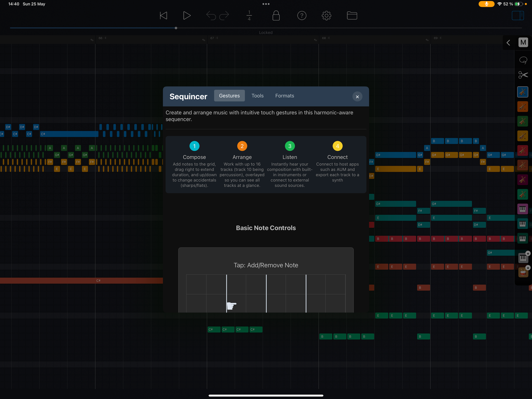Viewport: 532px width, 399px height.
Task: Select the green violin track
Action: point(523,121)
